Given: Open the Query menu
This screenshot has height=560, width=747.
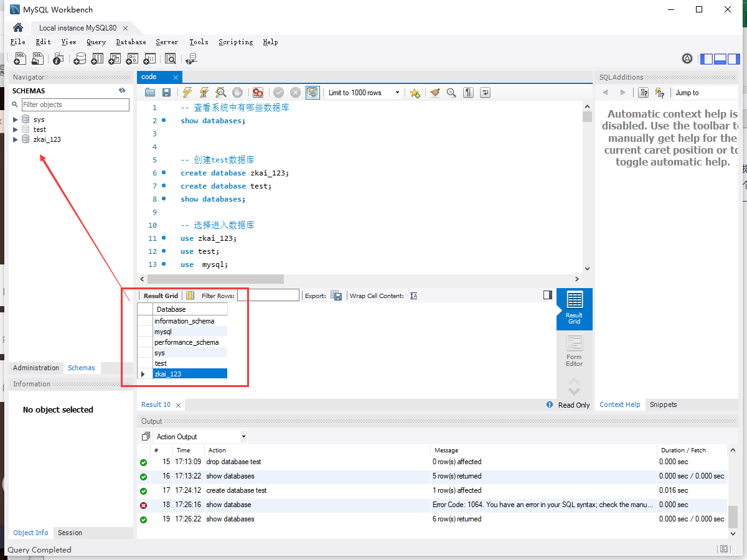Looking at the screenshot, I should [x=96, y=42].
